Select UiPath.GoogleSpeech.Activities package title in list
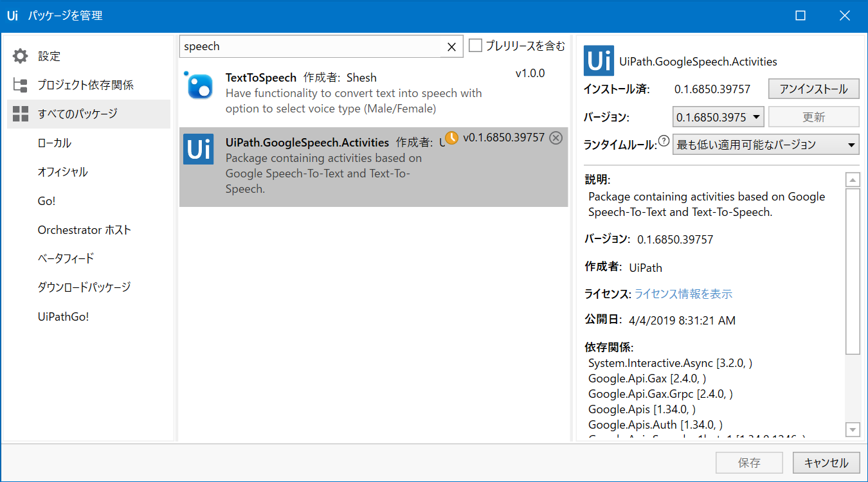 tap(307, 142)
